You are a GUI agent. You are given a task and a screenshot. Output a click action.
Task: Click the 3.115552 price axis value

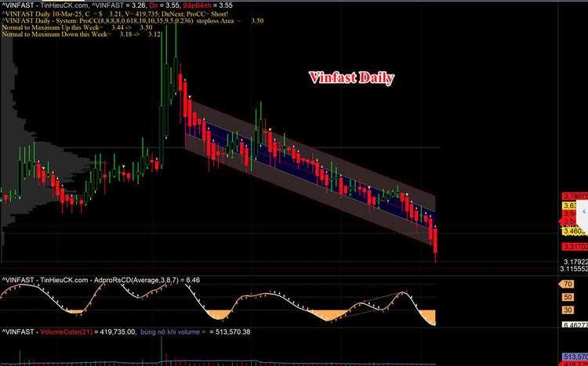click(x=574, y=269)
